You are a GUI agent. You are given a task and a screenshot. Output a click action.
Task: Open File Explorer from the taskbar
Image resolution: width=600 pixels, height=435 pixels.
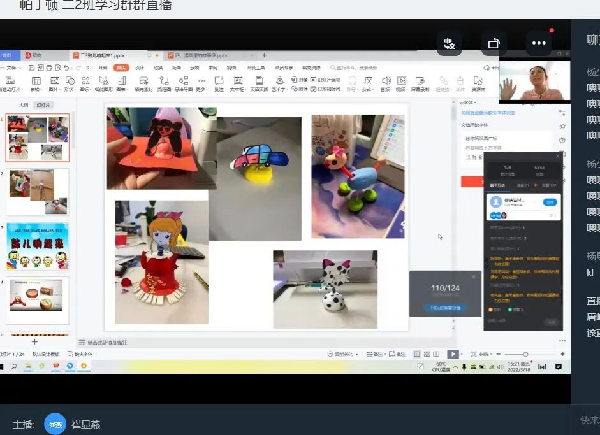[x=28, y=367]
